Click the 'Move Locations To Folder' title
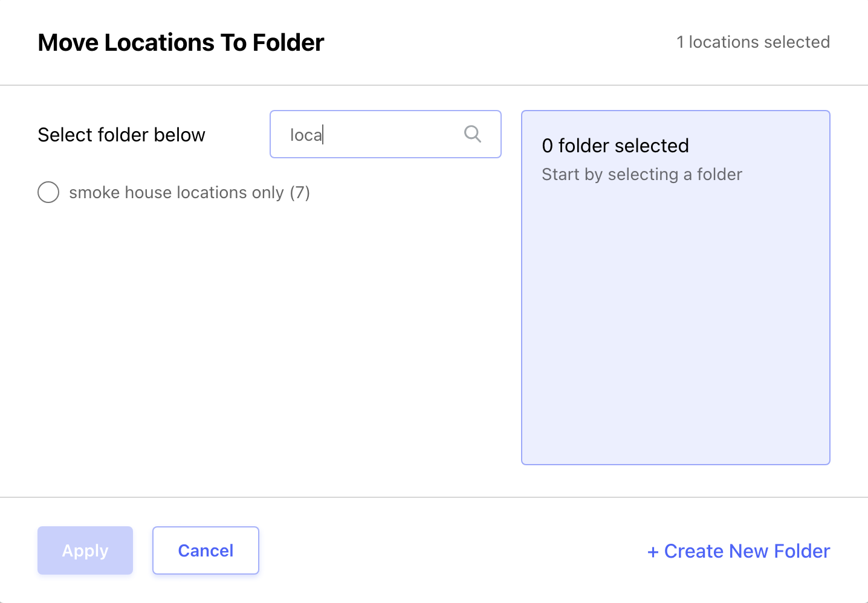 point(181,43)
